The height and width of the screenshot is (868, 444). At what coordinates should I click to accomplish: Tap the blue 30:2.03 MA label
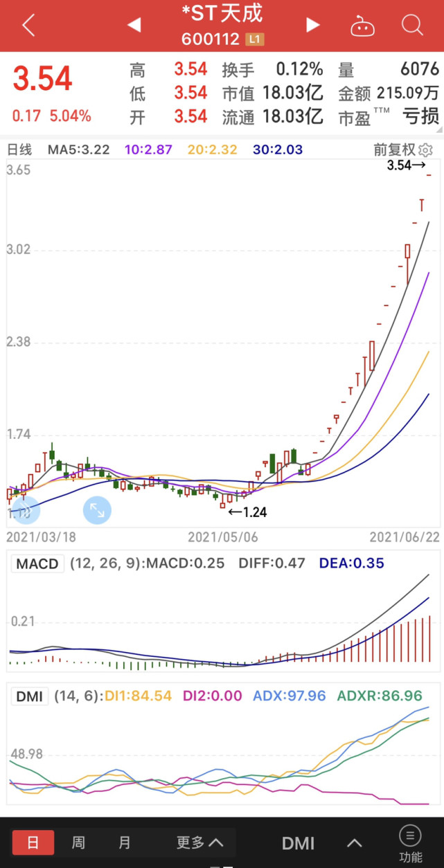pyautogui.click(x=276, y=150)
